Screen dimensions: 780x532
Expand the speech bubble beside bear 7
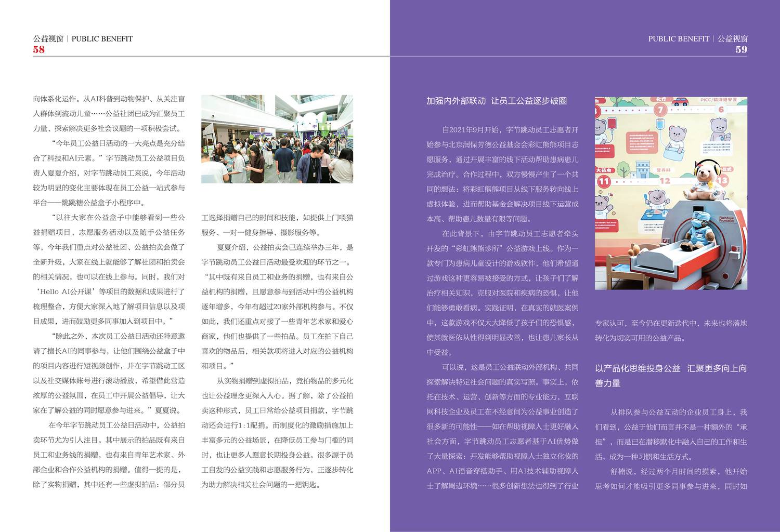coord(641,143)
